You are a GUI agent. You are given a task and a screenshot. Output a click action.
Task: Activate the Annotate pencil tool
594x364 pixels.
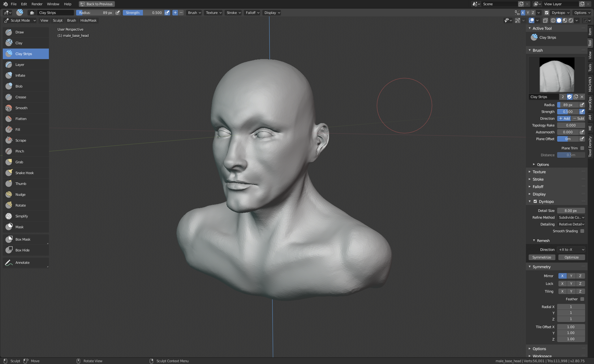(x=22, y=263)
